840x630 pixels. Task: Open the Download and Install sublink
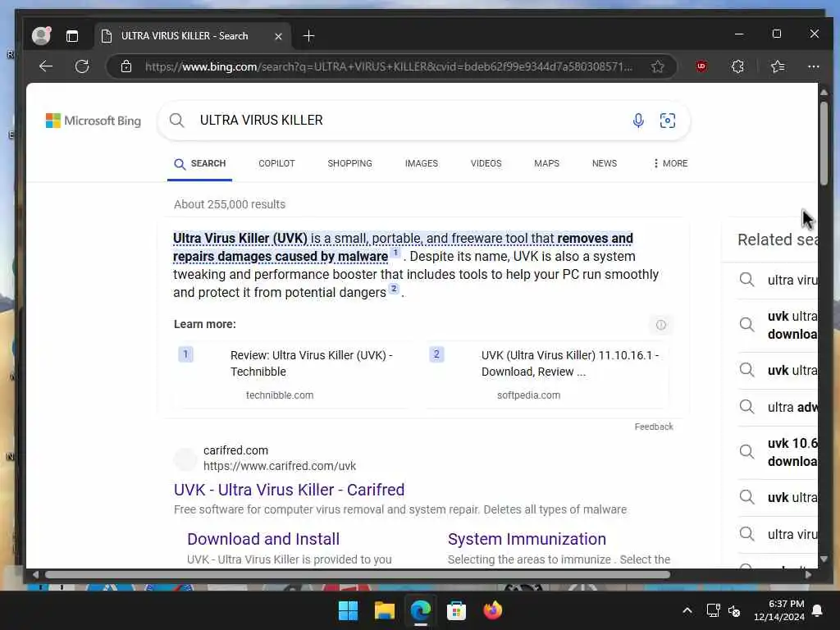click(x=263, y=539)
